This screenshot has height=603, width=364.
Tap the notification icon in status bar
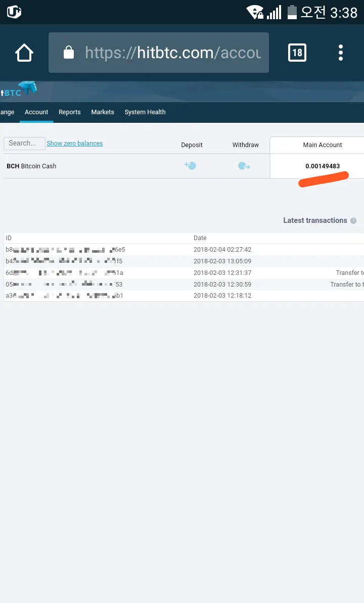tap(14, 12)
